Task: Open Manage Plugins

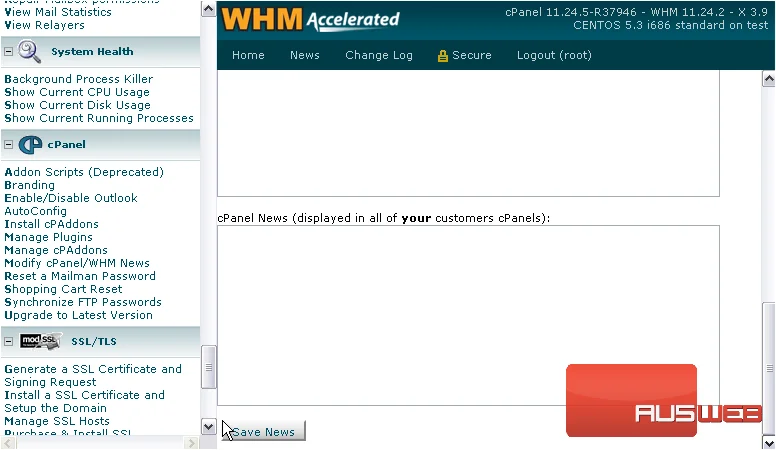Action: coord(48,237)
